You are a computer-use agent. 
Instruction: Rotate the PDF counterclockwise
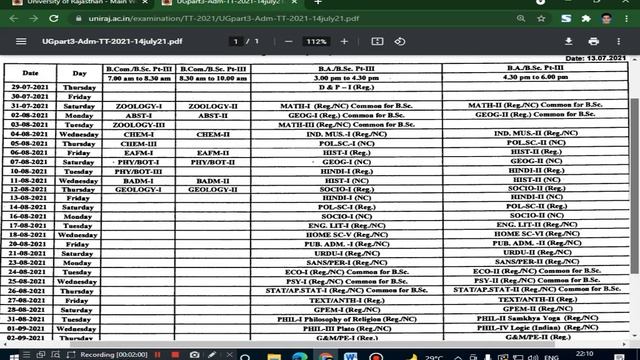[x=400, y=42]
